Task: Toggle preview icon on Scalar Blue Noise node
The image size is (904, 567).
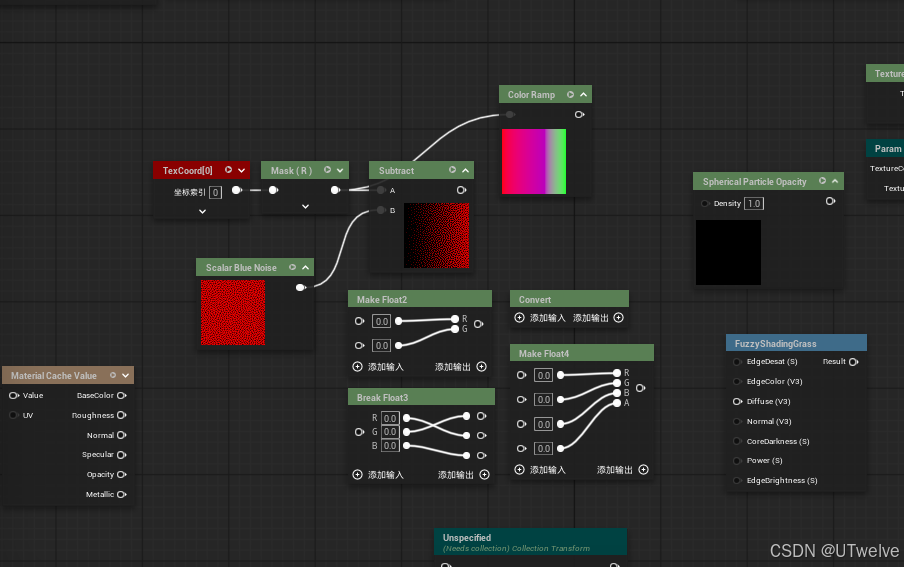Action: pos(292,267)
